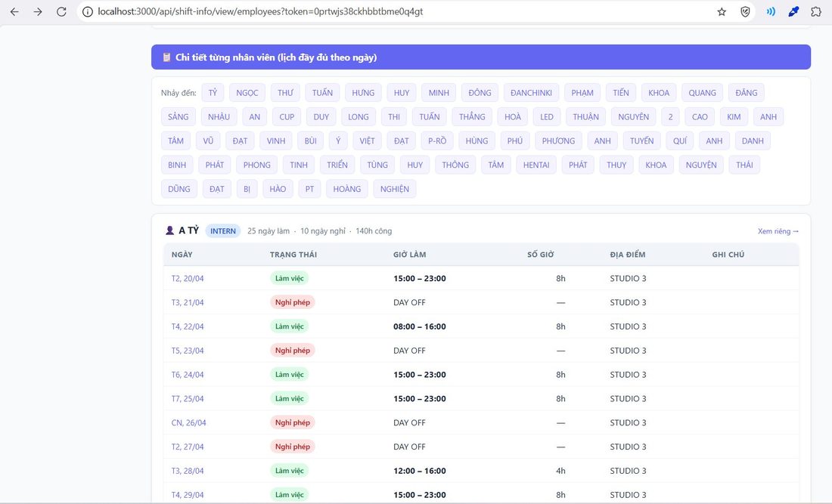Bookmark this page with the star icon
The height and width of the screenshot is (504, 832).
722,11
